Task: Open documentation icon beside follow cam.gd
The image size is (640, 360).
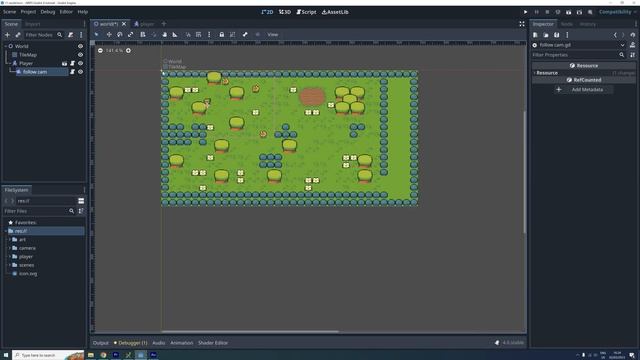Action: point(633,45)
